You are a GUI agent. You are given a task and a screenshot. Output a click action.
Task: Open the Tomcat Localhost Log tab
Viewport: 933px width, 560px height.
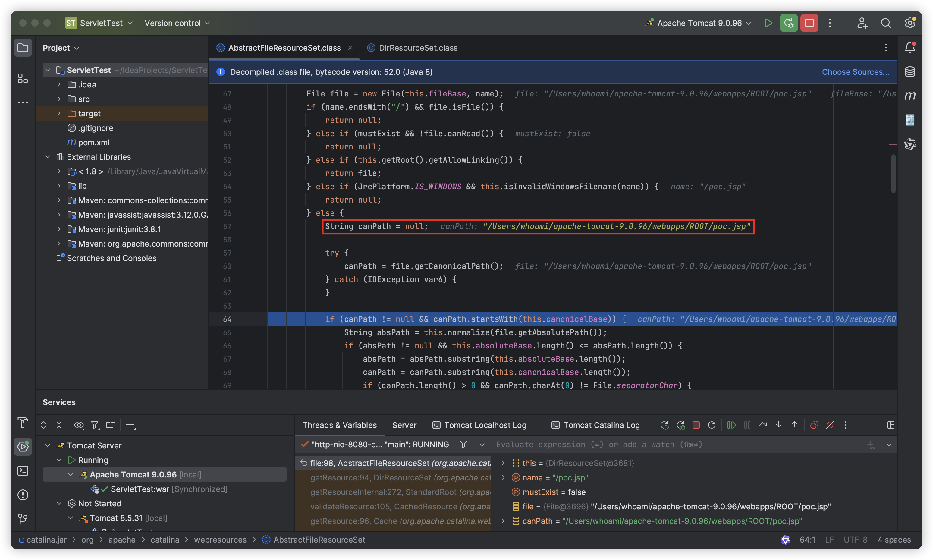tap(479, 425)
